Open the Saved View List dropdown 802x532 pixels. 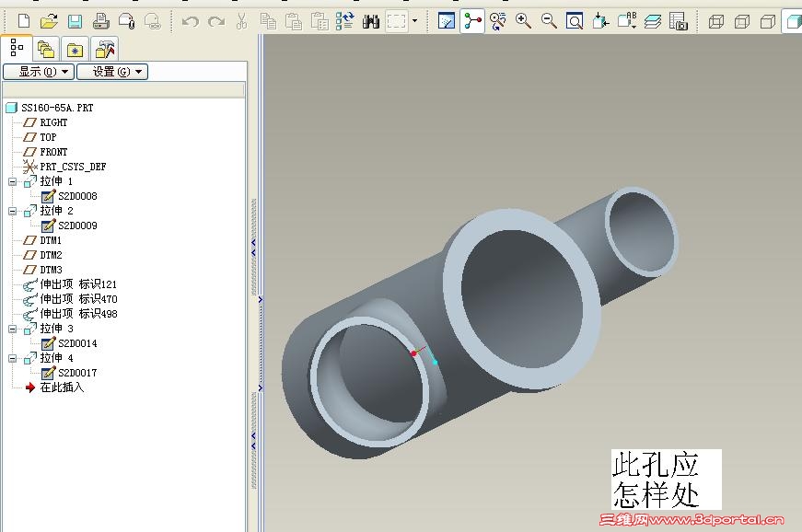pyautogui.click(x=626, y=21)
